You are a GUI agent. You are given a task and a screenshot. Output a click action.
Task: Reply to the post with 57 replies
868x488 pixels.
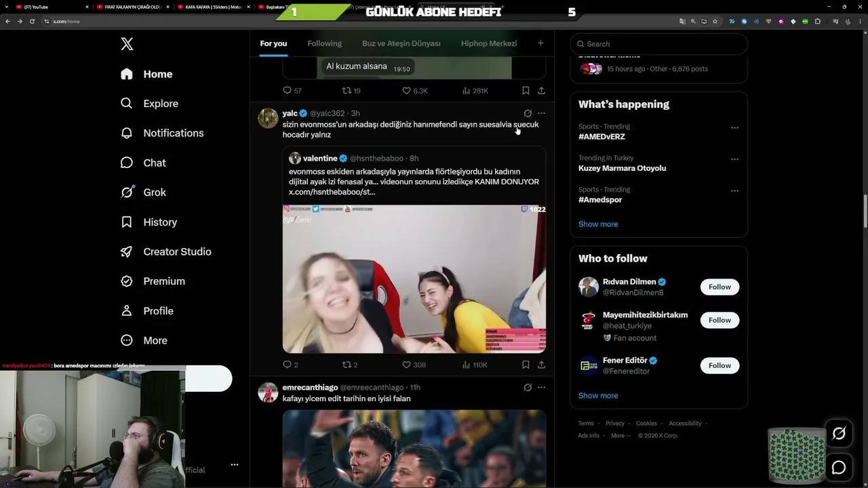[292, 91]
